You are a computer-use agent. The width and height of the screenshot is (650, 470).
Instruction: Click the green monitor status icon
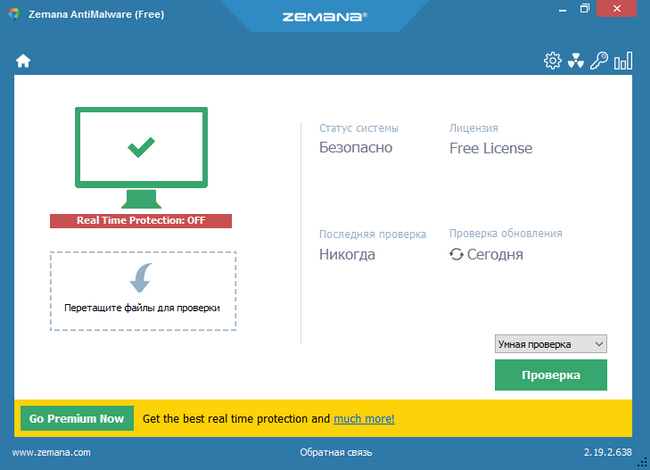141,158
